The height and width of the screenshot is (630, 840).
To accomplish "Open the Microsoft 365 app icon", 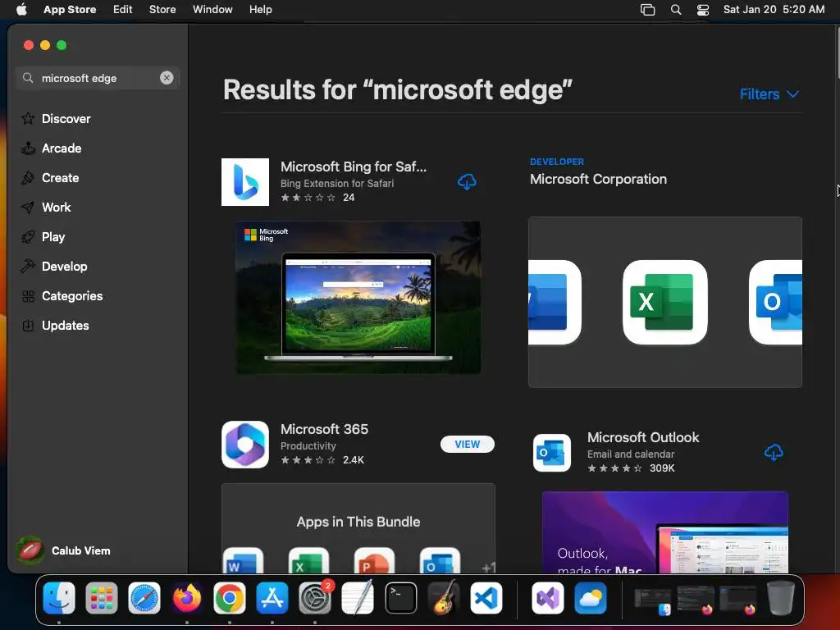I will (245, 445).
